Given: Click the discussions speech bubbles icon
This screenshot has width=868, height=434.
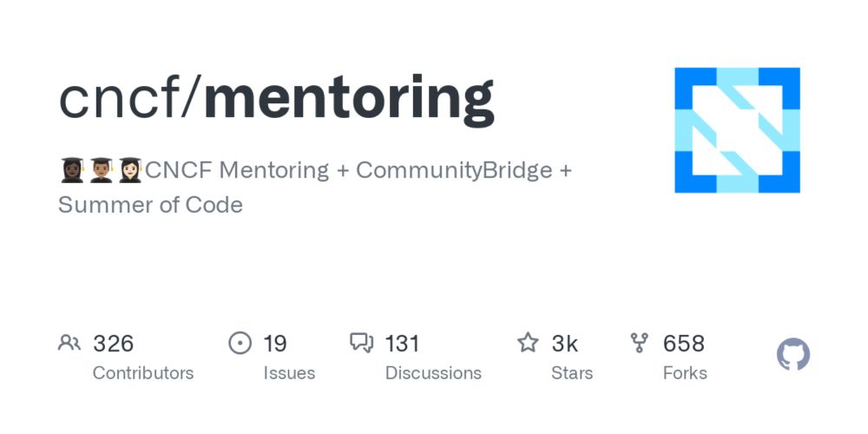Looking at the screenshot, I should [x=361, y=343].
